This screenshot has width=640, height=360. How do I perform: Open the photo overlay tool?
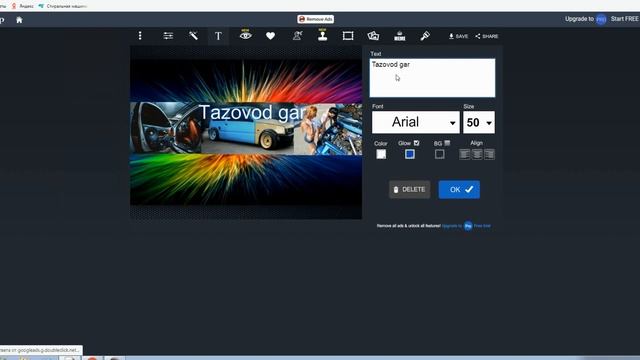coord(373,36)
